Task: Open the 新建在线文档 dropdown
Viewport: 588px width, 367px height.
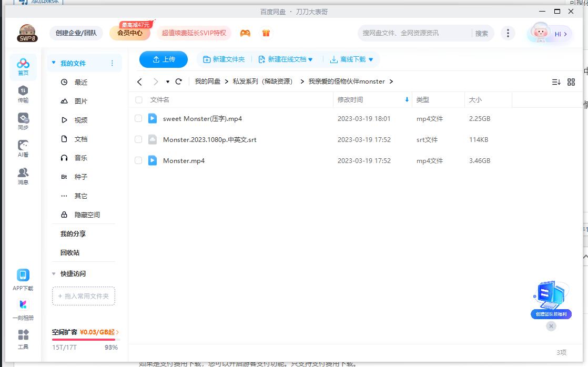Action: tap(286, 59)
